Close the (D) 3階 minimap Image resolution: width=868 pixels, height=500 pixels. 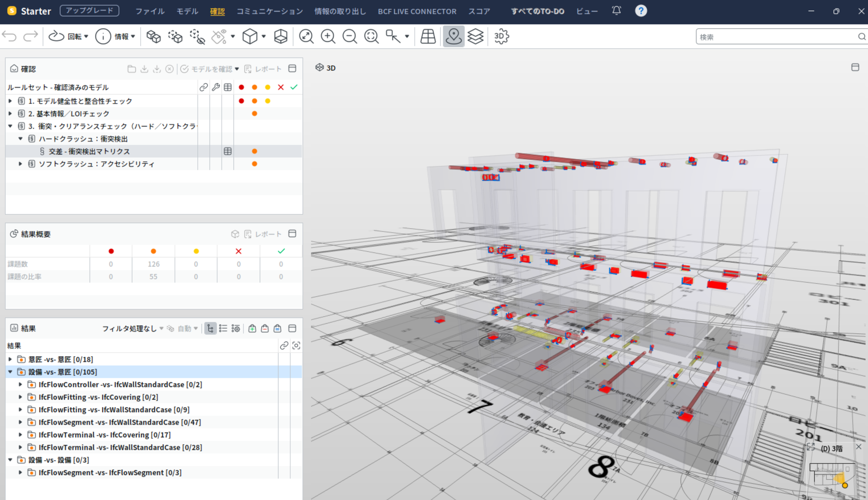858,447
